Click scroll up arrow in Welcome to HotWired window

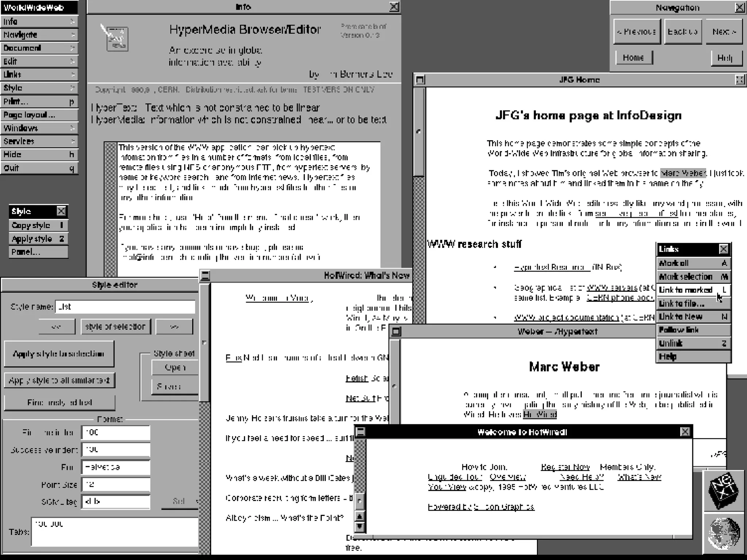[x=360, y=516]
